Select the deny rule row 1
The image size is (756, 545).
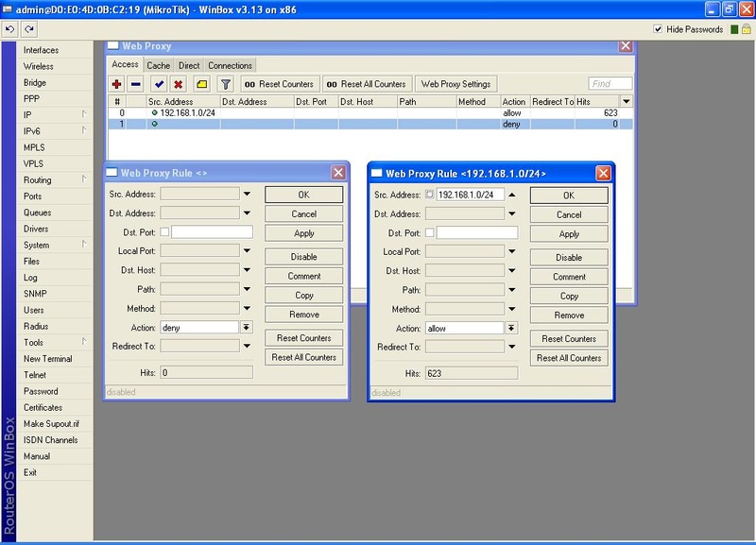(x=369, y=124)
